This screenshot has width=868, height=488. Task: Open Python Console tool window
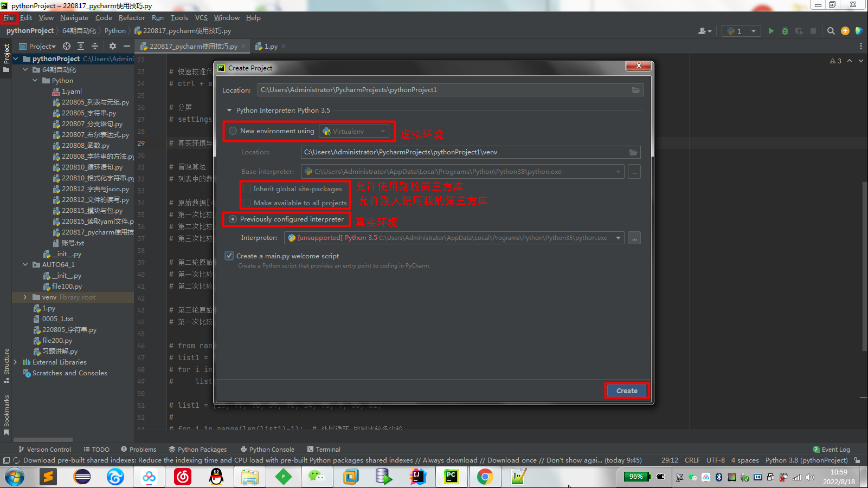click(267, 450)
